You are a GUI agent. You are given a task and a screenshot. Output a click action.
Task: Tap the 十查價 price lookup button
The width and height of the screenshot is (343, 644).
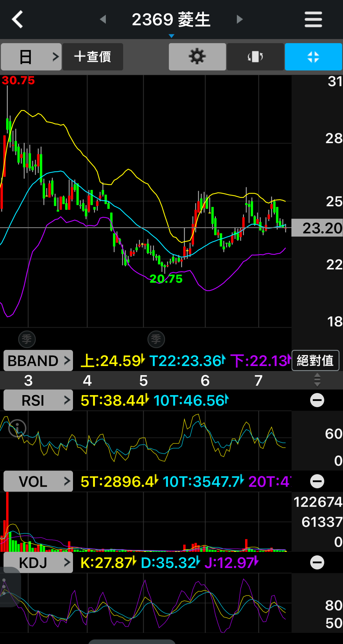click(93, 57)
